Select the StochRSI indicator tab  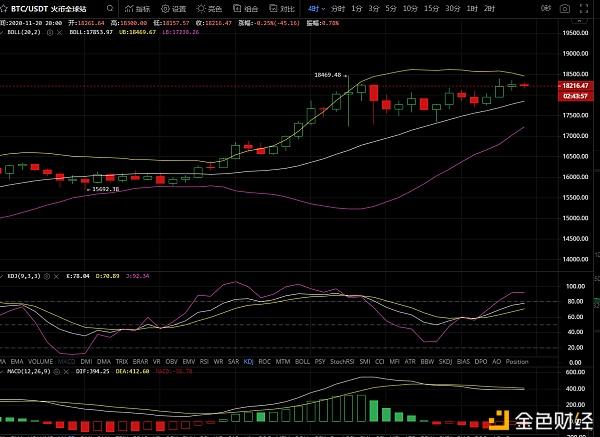(x=342, y=362)
